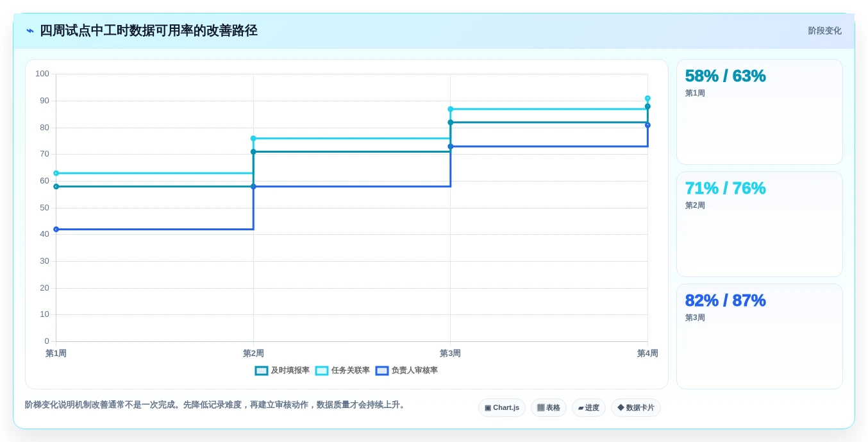The width and height of the screenshot is (868, 442).
Task: Click the 第3周 x-axis label
Action: [x=451, y=353]
